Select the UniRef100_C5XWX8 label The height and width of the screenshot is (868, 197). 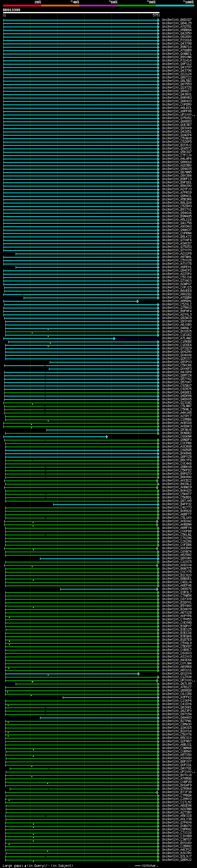177,139
